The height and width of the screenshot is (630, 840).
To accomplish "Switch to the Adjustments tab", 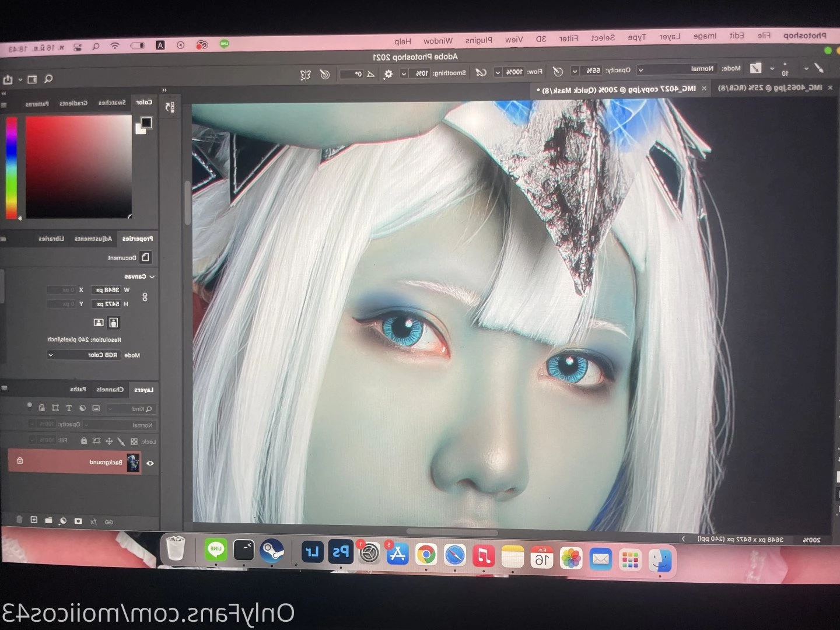I will coord(93,239).
